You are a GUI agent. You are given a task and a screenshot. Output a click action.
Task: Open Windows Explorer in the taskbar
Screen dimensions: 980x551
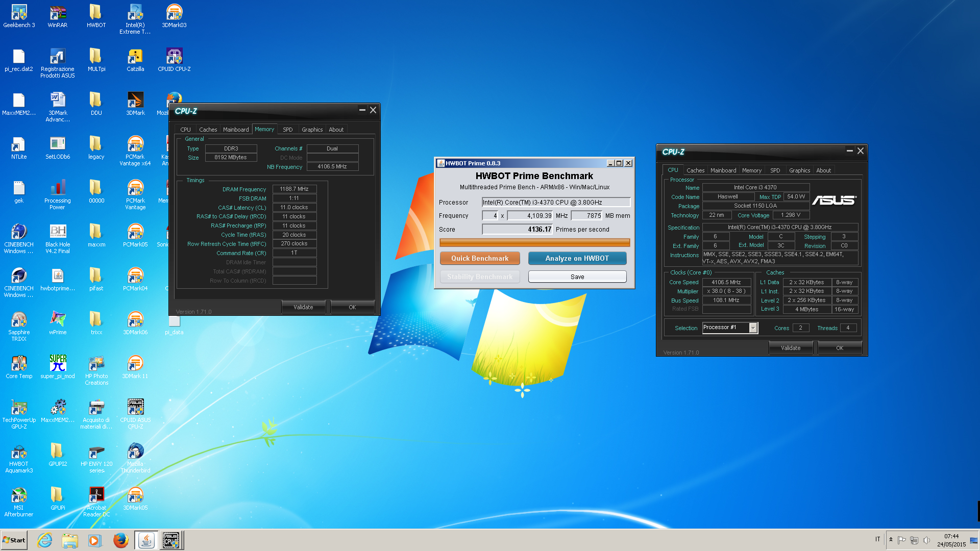[70, 540]
